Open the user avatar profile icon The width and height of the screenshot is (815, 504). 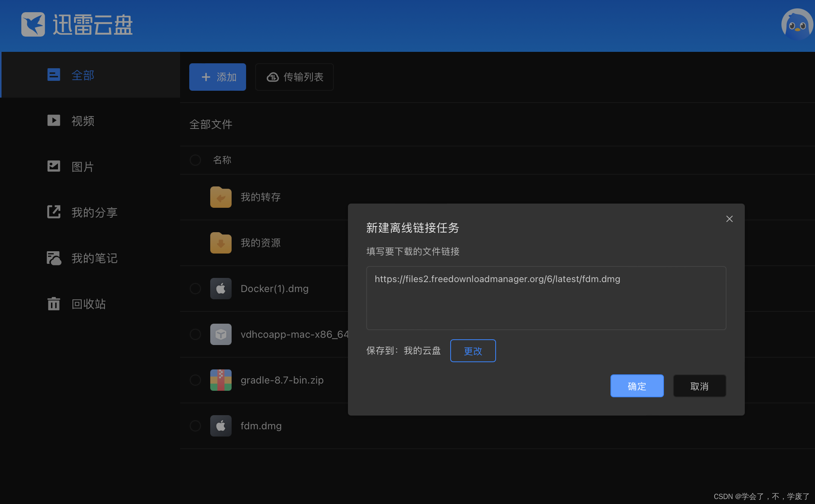click(797, 25)
